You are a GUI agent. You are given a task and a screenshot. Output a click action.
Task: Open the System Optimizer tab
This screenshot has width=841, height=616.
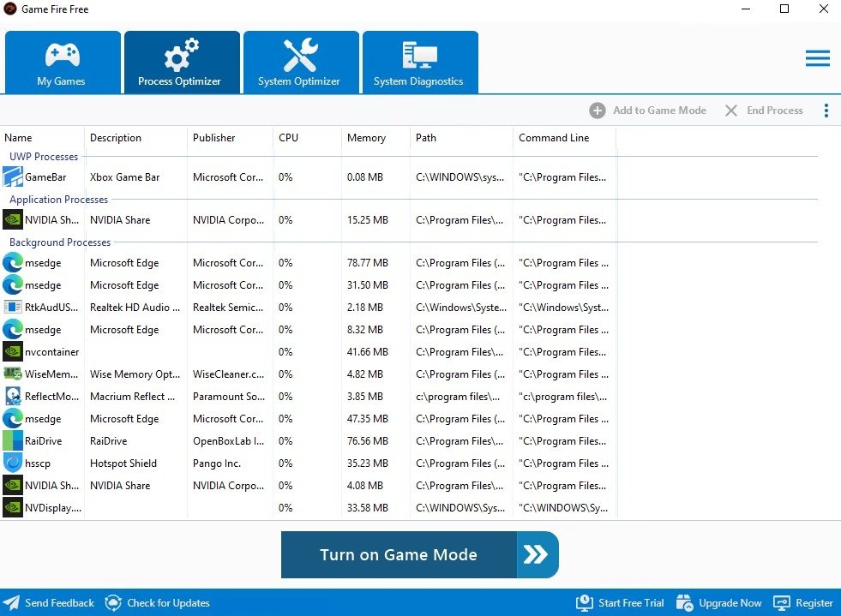[301, 63]
